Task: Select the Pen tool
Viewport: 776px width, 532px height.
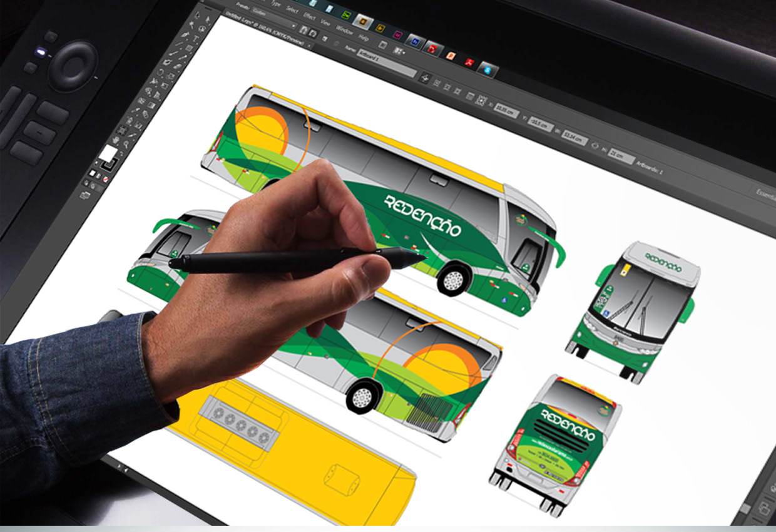Action: click(185, 34)
